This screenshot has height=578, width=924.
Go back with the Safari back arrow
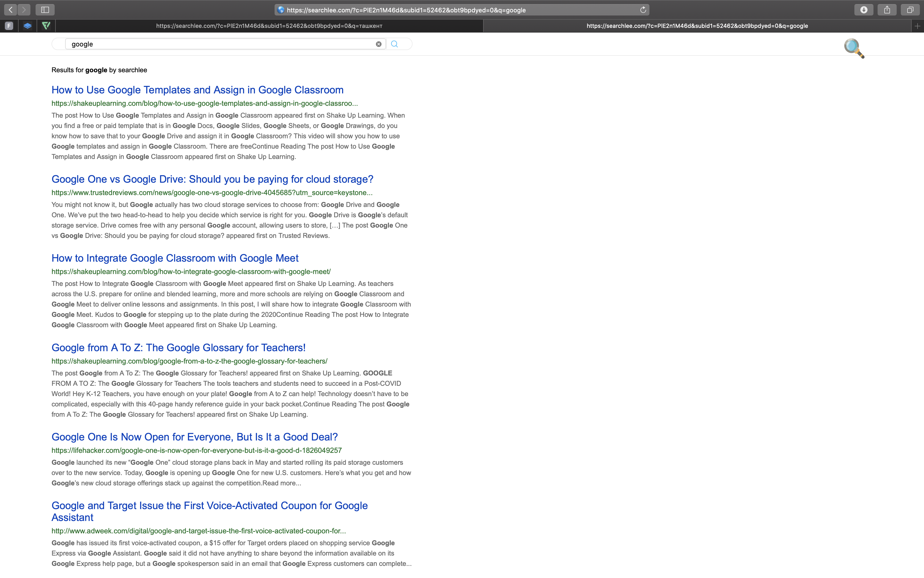click(11, 10)
